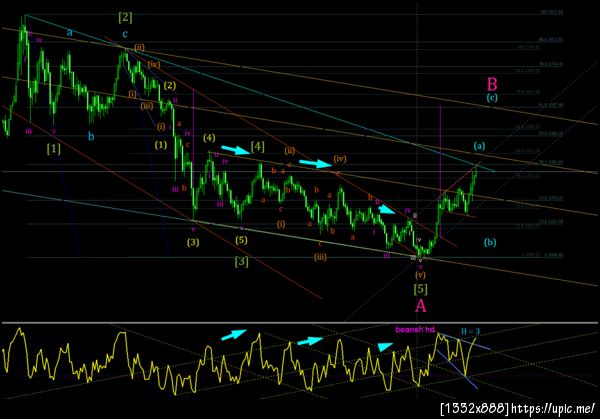
Task: Select the yellow (5) wave label
Action: [241, 240]
